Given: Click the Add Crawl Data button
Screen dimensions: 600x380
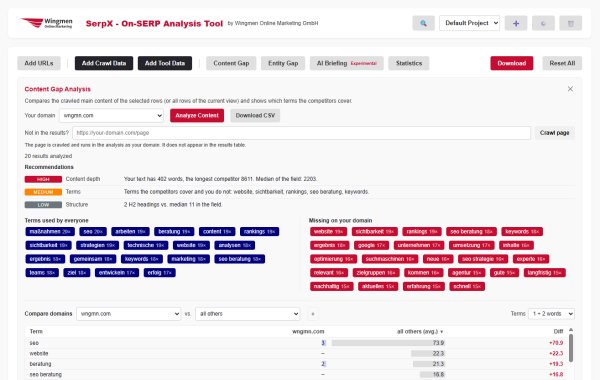Looking at the screenshot, I should tap(104, 63).
